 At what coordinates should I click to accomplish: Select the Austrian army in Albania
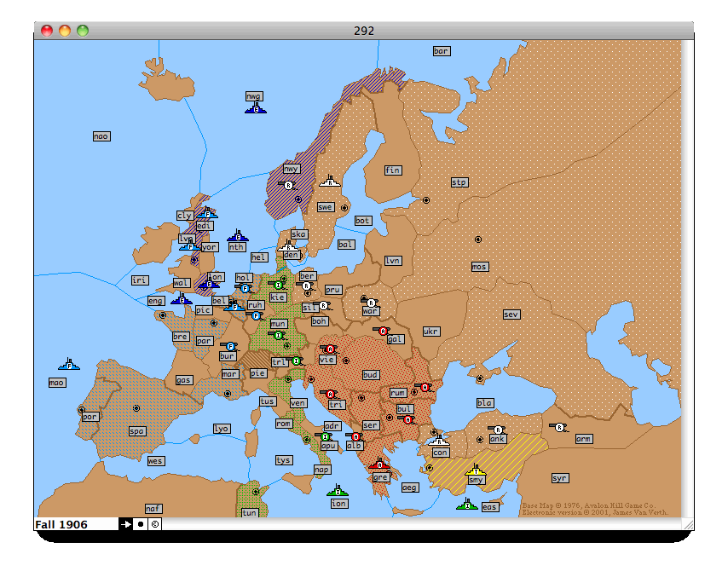pos(355,436)
